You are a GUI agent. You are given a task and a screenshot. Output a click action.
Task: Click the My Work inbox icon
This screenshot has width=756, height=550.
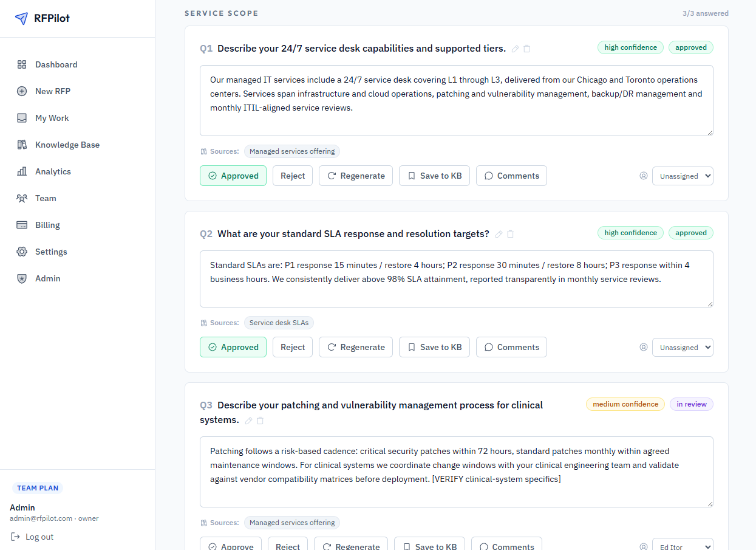pos(22,118)
